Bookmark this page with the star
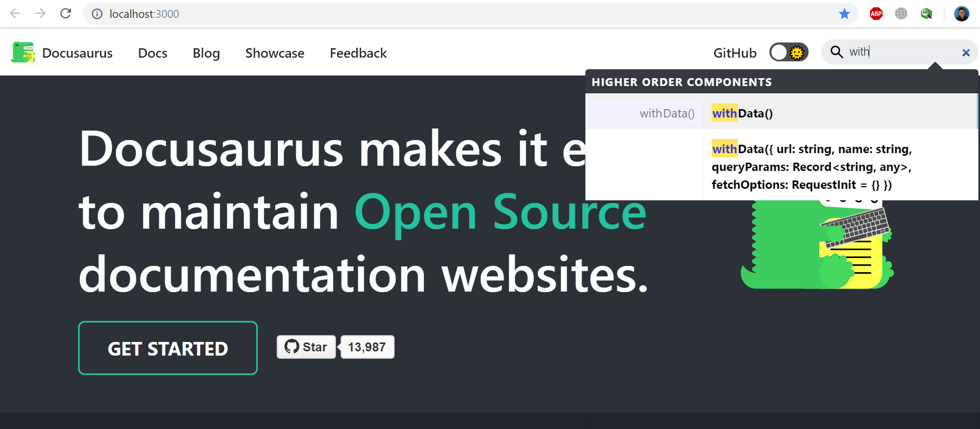980x429 pixels. (x=844, y=14)
